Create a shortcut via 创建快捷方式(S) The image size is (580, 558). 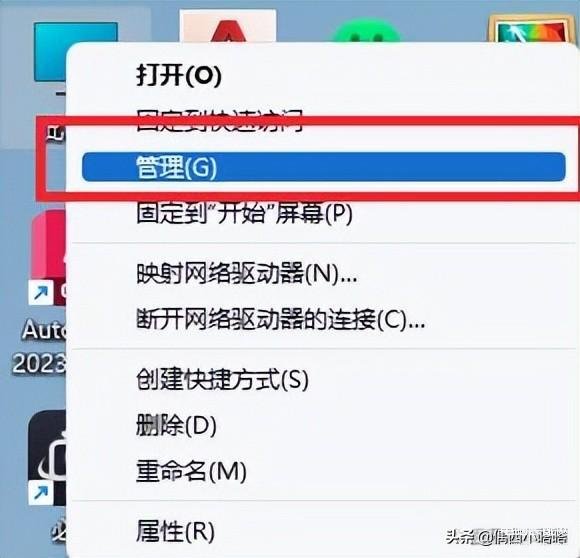(222, 379)
